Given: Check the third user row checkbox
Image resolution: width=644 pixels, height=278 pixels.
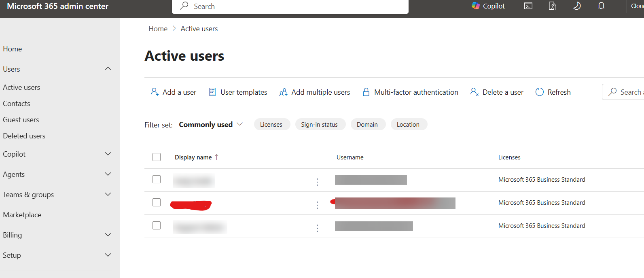Looking at the screenshot, I should coord(157,225).
